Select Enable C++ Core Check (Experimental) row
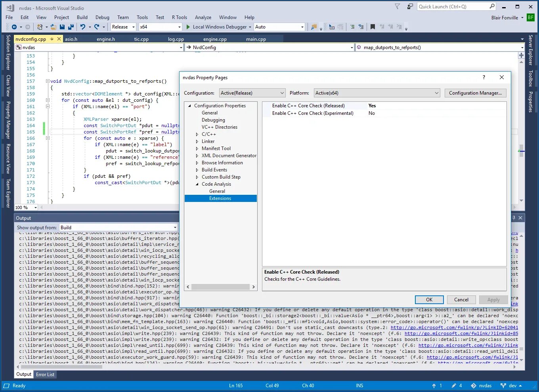Viewport: 539px width, 392px height. coord(384,113)
